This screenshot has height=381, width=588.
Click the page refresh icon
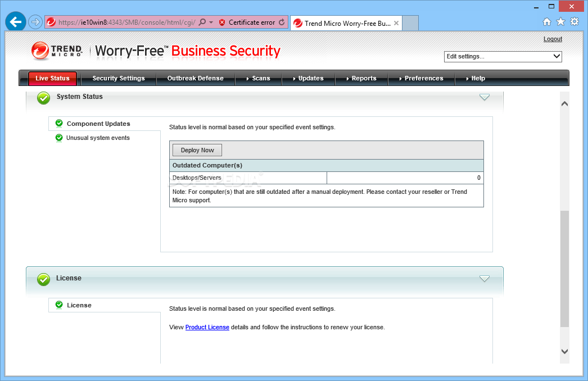coord(282,22)
